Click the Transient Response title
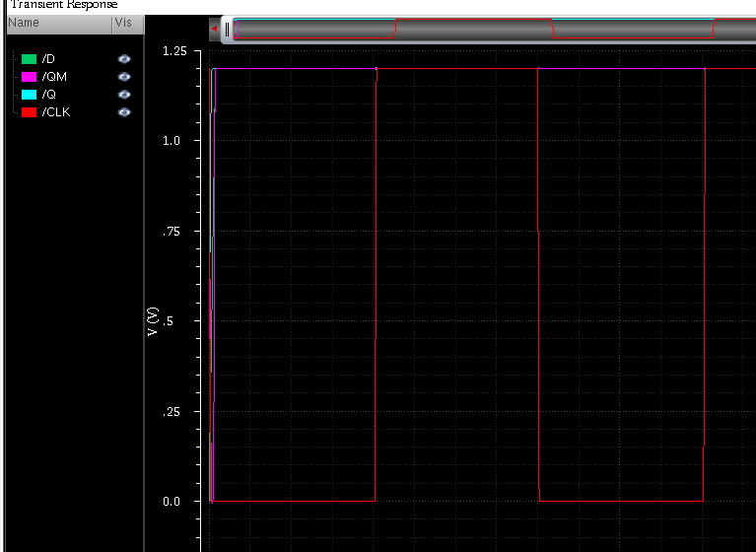This screenshot has height=552, width=756. (x=64, y=5)
